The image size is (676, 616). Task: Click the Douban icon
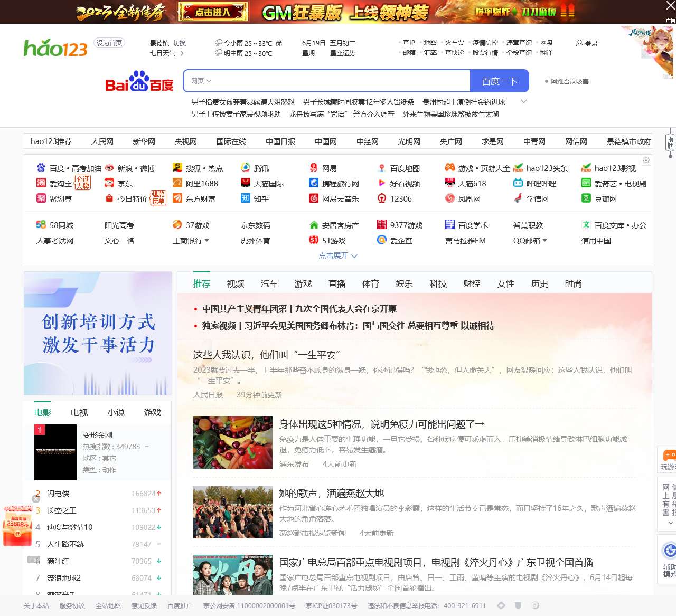click(x=586, y=198)
